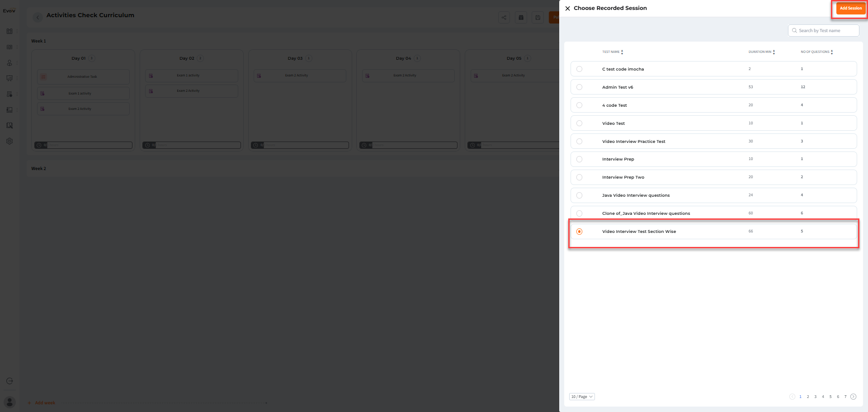Click the C test code imocha name
Image resolution: width=868 pixels, height=412 pixels.
point(623,69)
